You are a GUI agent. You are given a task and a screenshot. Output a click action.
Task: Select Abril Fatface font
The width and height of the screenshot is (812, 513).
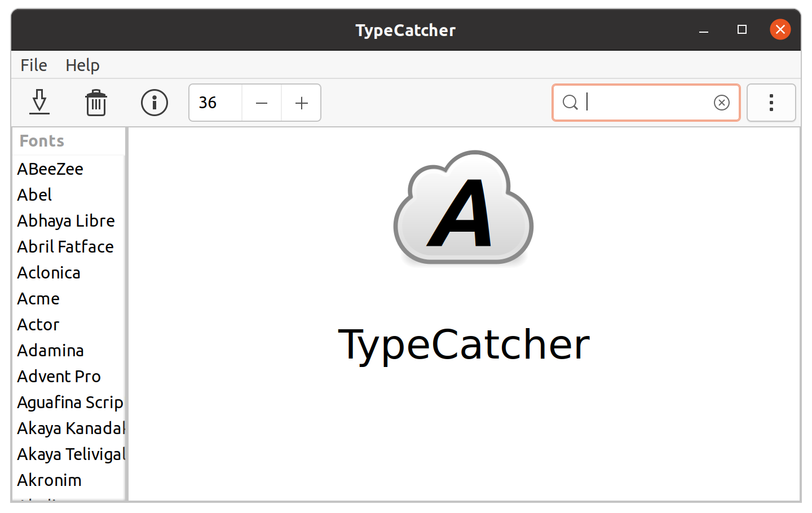[x=68, y=247]
